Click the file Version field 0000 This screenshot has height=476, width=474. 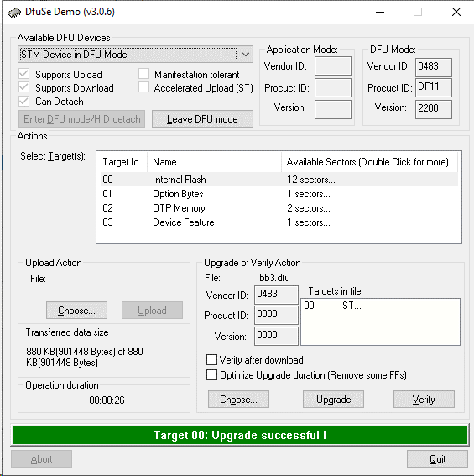click(276, 336)
